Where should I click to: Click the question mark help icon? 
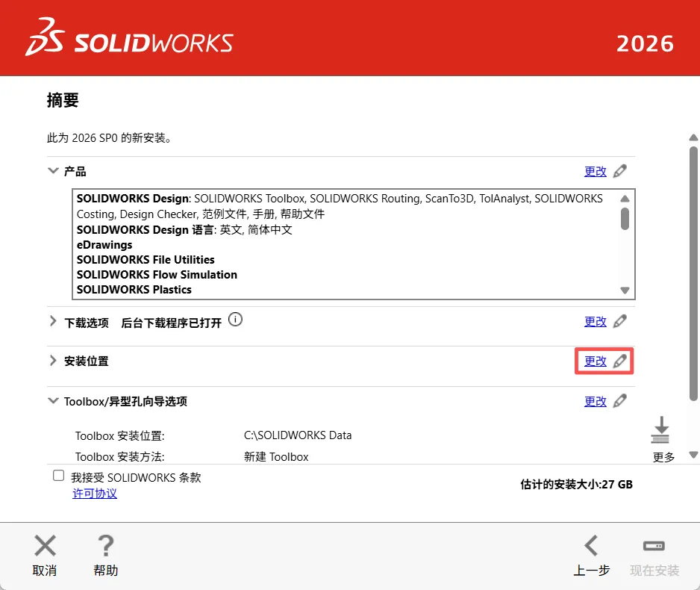click(106, 545)
